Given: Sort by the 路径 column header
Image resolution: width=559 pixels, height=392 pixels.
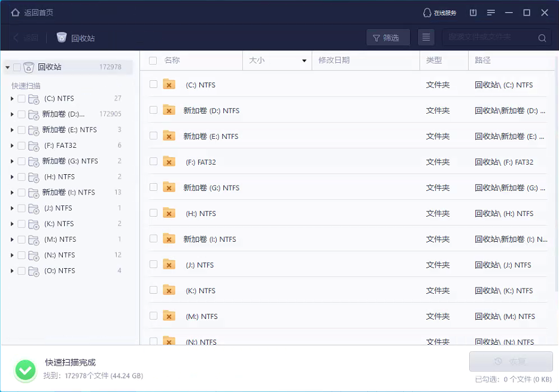Looking at the screenshot, I should pos(482,60).
